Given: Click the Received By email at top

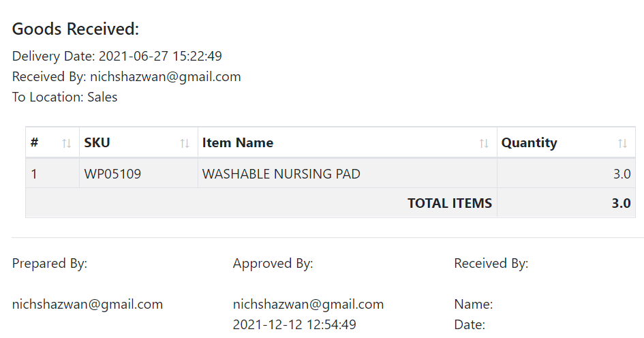Looking at the screenshot, I should (x=166, y=77).
